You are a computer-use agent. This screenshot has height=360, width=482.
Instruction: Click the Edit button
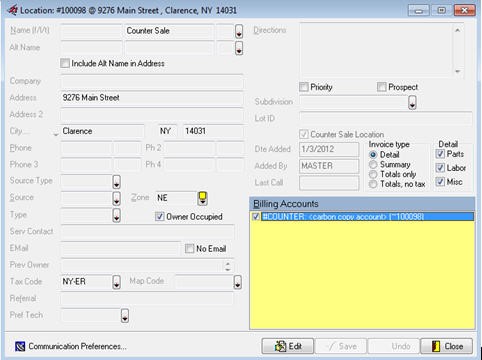point(288,346)
